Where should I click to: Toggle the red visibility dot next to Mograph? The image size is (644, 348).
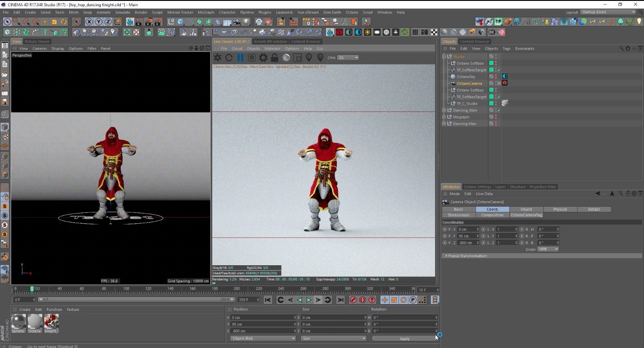[496, 117]
